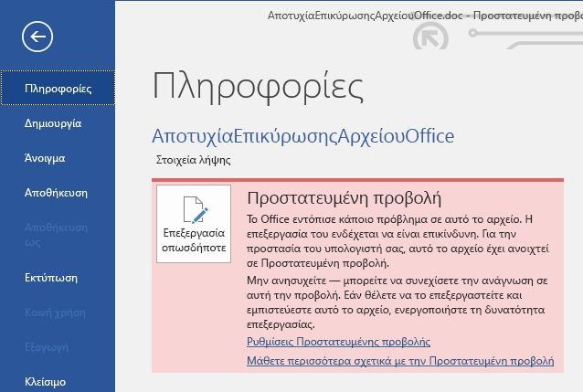The width and height of the screenshot is (583, 392).
Task: Choose Αποθήκευση from the backstage menu
Action: (56, 193)
